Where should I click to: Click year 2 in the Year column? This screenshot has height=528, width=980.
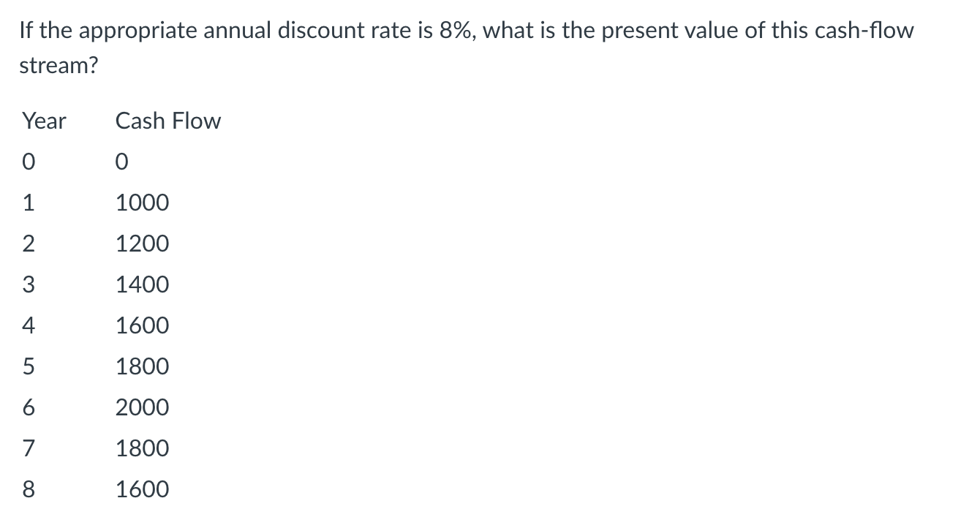pyautogui.click(x=28, y=244)
